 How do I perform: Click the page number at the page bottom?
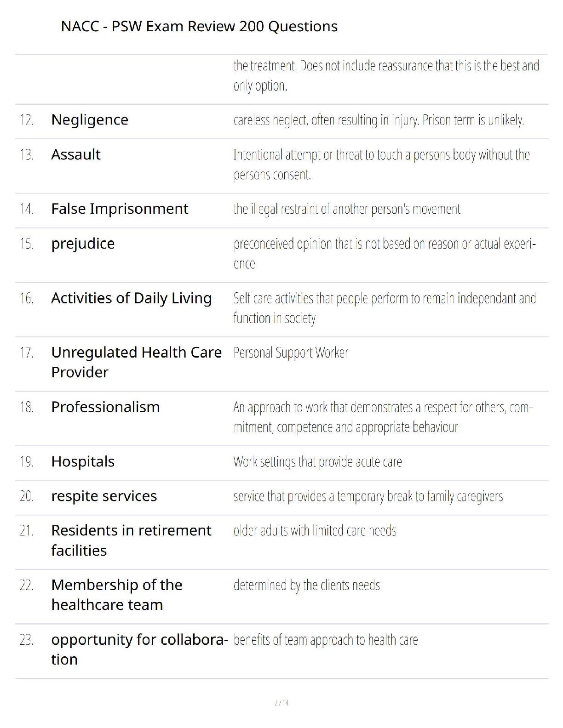(x=281, y=703)
